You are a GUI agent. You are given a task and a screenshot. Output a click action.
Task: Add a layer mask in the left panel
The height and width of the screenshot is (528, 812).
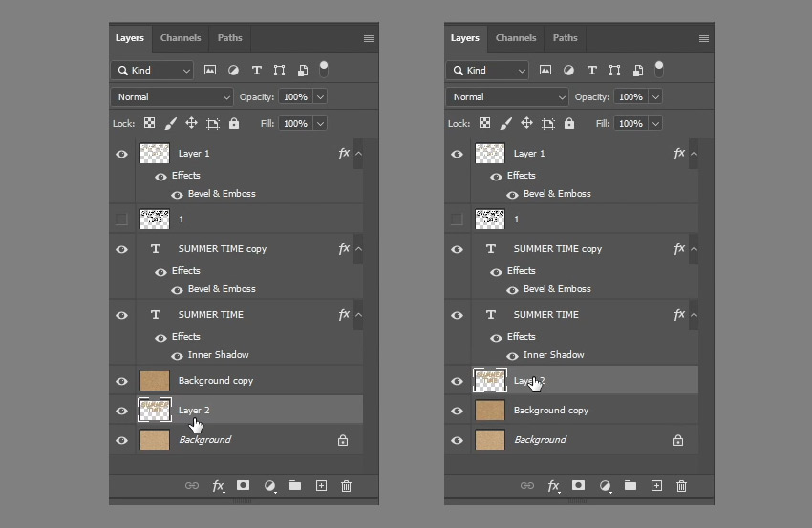[244, 486]
